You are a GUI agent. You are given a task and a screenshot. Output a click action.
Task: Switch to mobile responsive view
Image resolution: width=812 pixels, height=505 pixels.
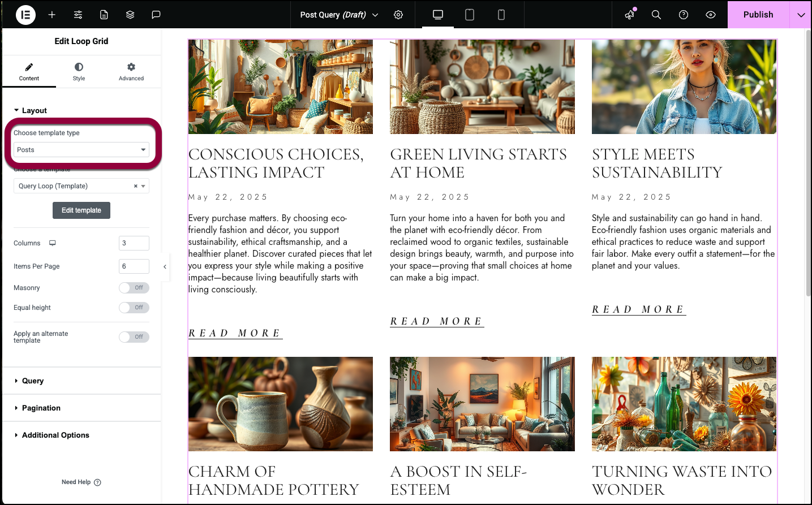(x=501, y=15)
